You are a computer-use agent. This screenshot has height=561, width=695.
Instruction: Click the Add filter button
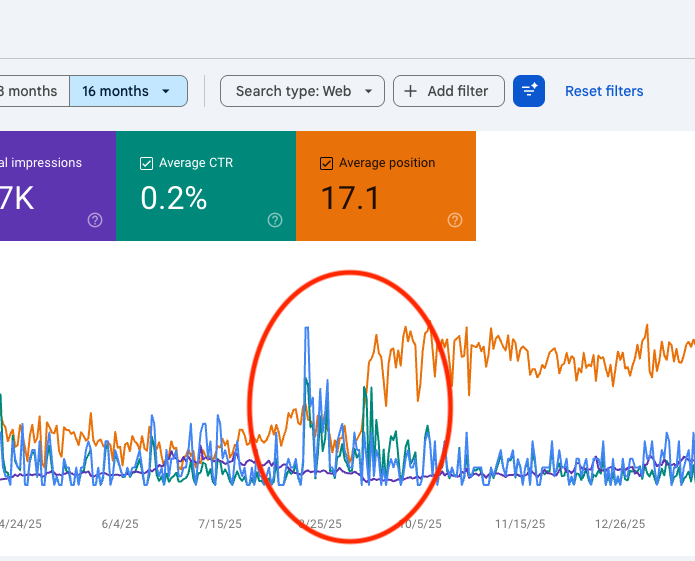click(449, 91)
